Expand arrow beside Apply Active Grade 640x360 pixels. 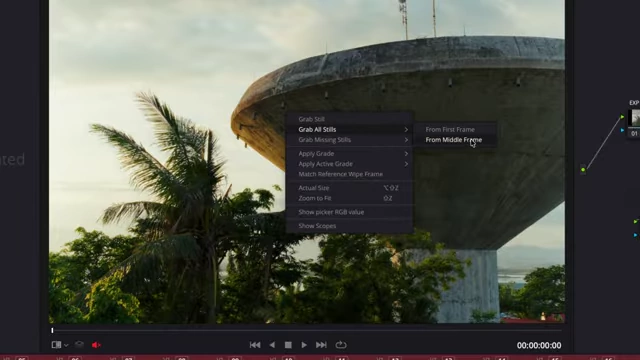[406, 164]
